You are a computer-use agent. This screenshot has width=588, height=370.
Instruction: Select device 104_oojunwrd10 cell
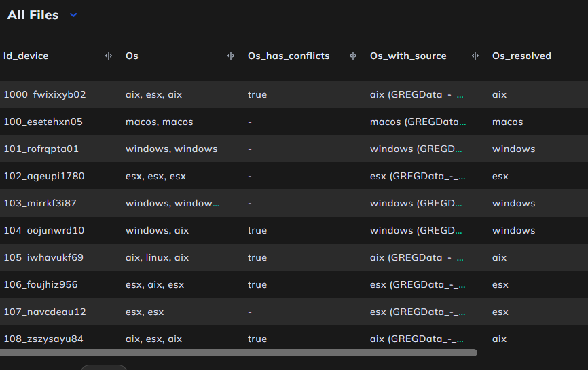point(44,230)
